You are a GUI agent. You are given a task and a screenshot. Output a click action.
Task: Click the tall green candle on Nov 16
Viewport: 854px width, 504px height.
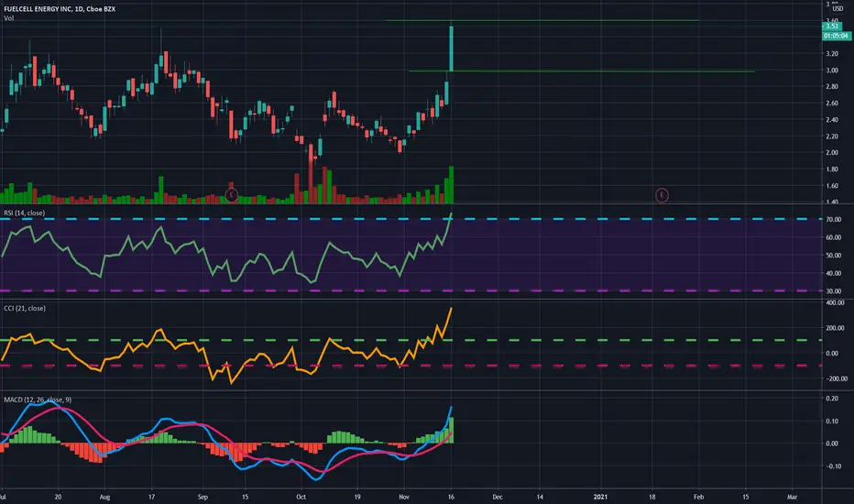click(x=451, y=48)
